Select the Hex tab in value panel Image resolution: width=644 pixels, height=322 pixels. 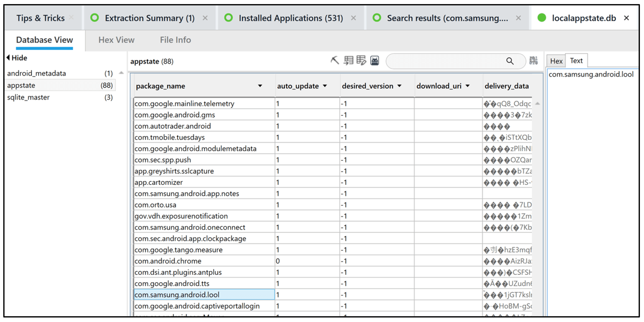click(556, 61)
